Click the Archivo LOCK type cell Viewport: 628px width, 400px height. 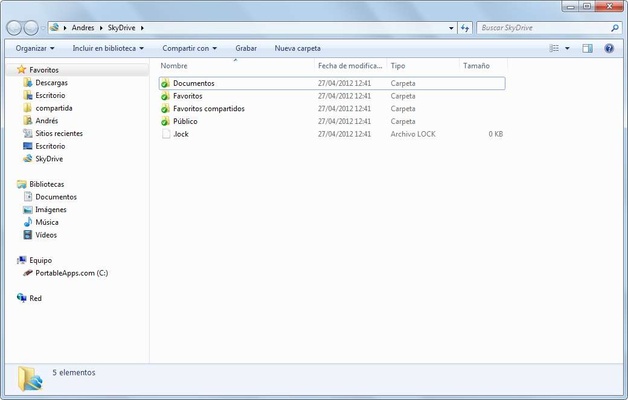coord(413,134)
